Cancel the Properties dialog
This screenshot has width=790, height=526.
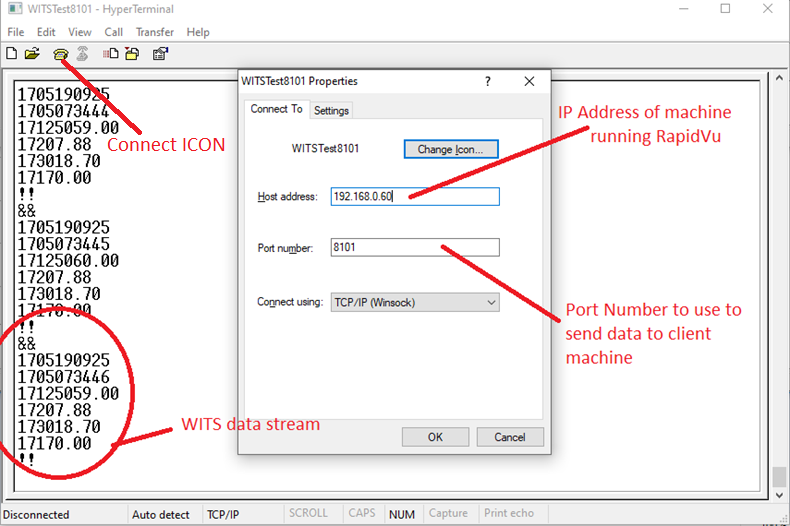(x=510, y=437)
